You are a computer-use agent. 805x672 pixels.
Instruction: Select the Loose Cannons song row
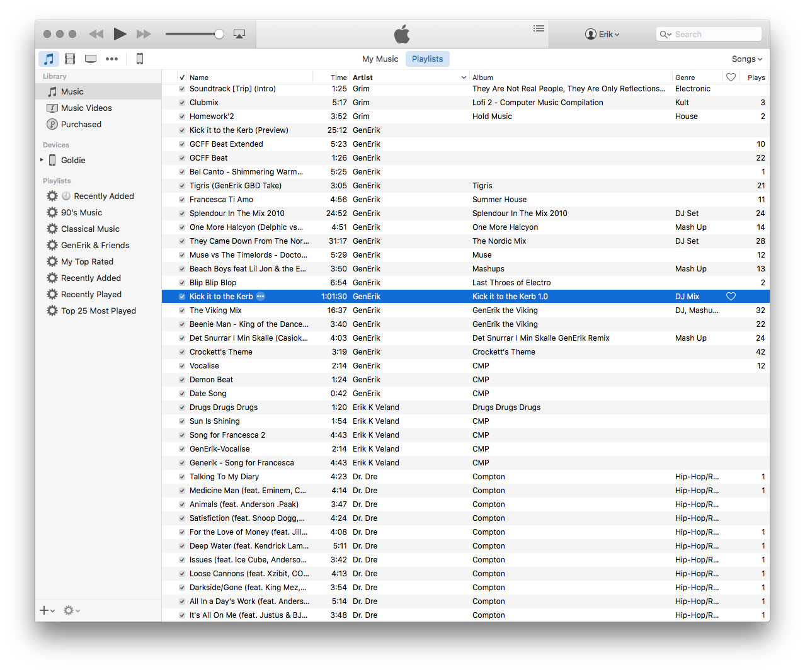(465, 574)
